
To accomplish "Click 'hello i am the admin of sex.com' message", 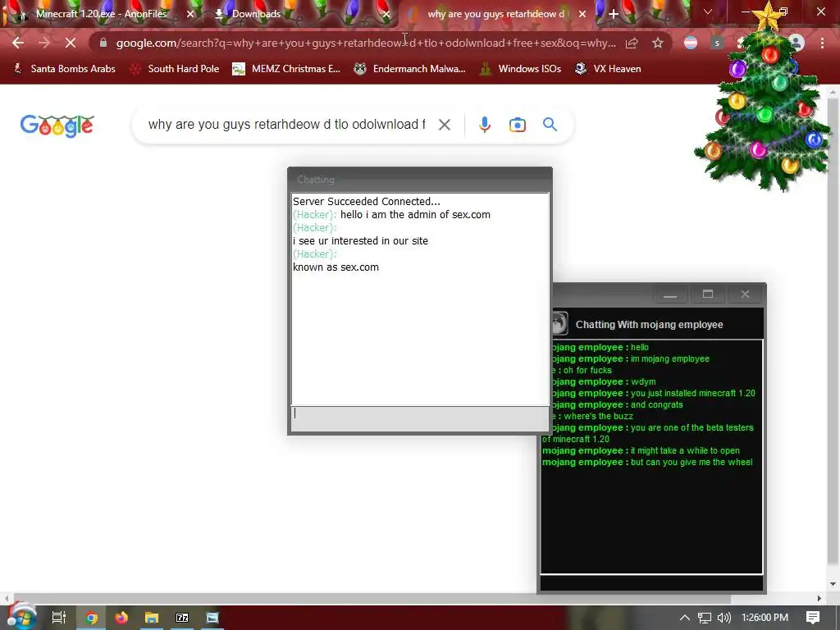I will [x=415, y=215].
